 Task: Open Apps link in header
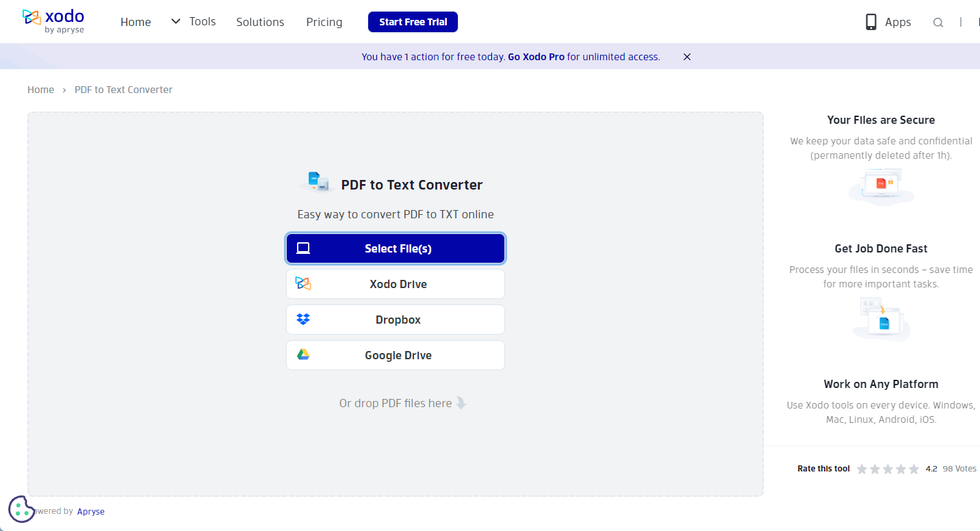[898, 22]
